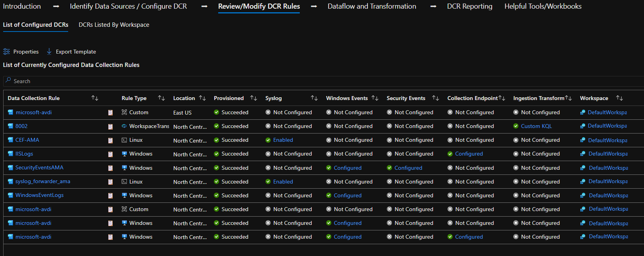Click the workspace icon in SecurityEventsAMA row
Image resolution: width=644 pixels, height=256 pixels.
tap(583, 168)
